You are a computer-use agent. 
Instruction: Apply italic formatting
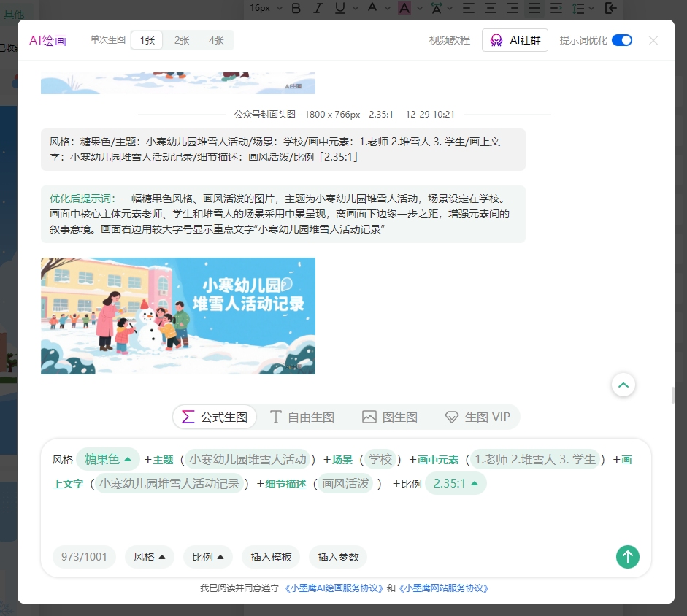[317, 8]
